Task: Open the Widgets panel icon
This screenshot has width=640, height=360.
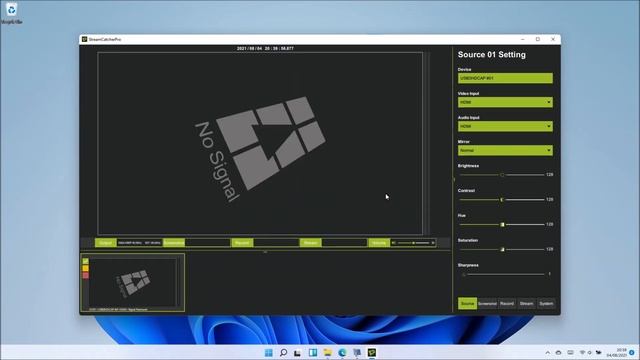Action: (x=313, y=353)
